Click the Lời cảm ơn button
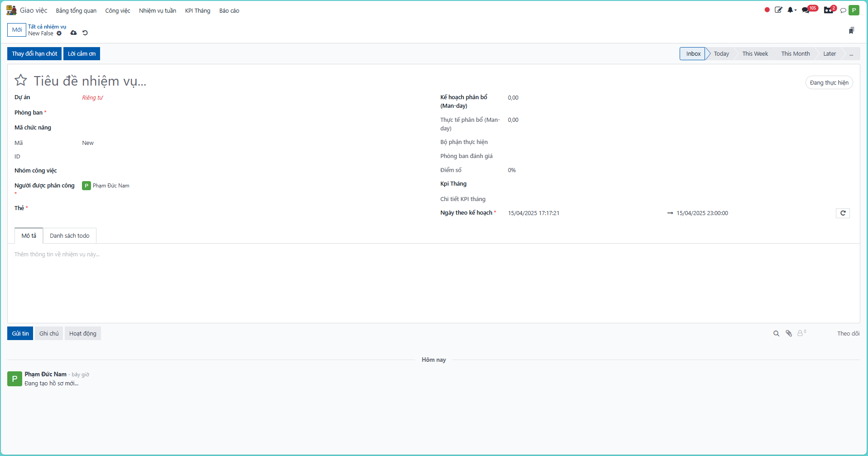Image resolution: width=868 pixels, height=456 pixels. click(x=82, y=53)
